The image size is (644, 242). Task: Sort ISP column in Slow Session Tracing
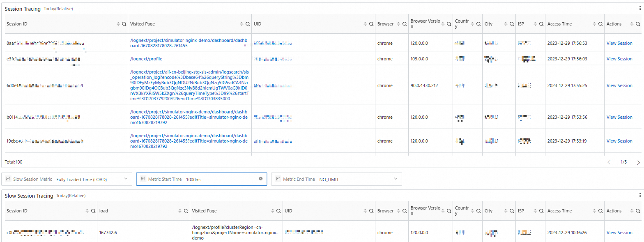point(536,211)
